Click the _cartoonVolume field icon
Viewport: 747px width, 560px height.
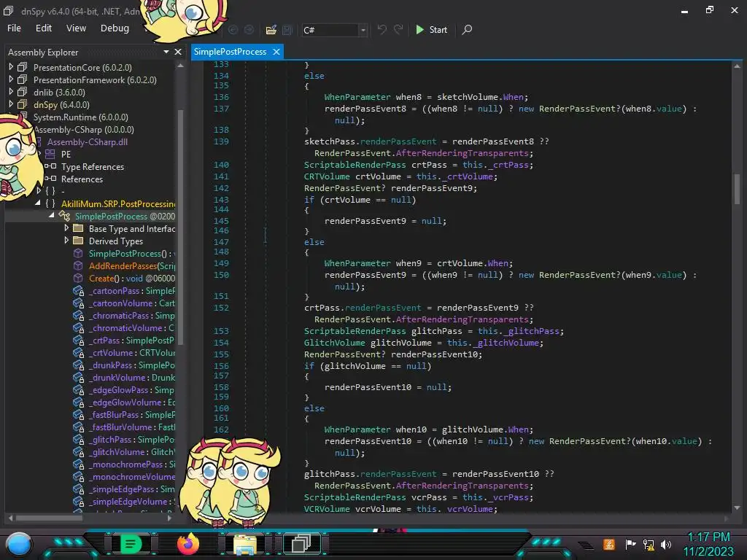pos(78,303)
